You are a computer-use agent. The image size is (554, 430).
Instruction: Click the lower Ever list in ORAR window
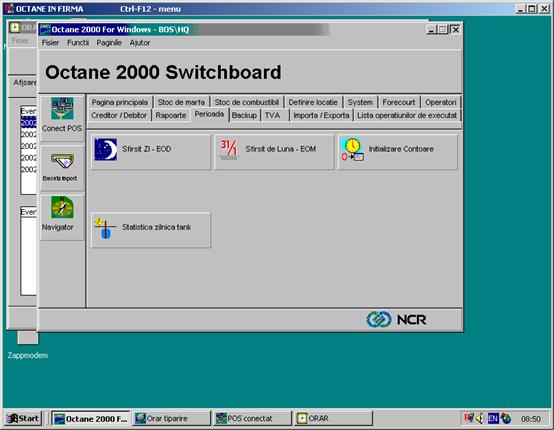click(29, 251)
